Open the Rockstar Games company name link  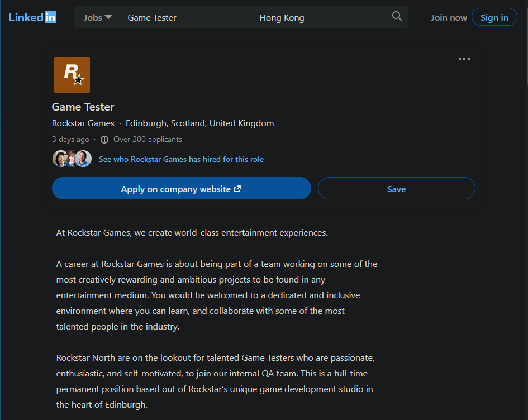[83, 123]
